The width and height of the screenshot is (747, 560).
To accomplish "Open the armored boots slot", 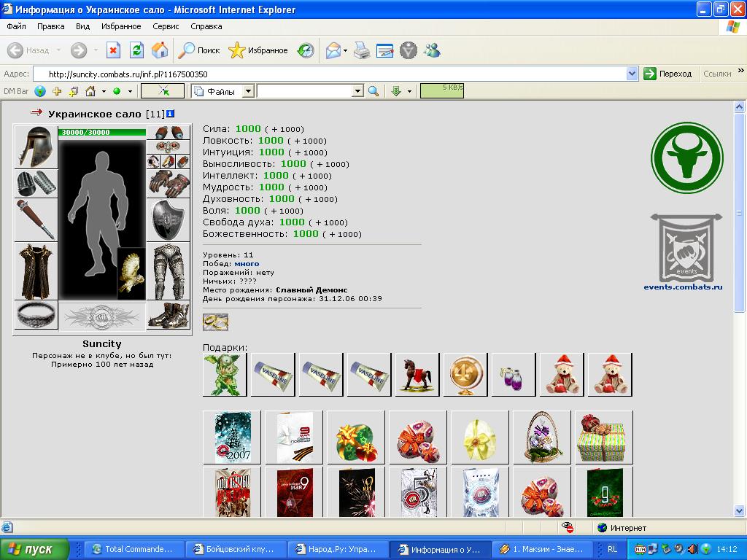I will pyautogui.click(x=169, y=315).
